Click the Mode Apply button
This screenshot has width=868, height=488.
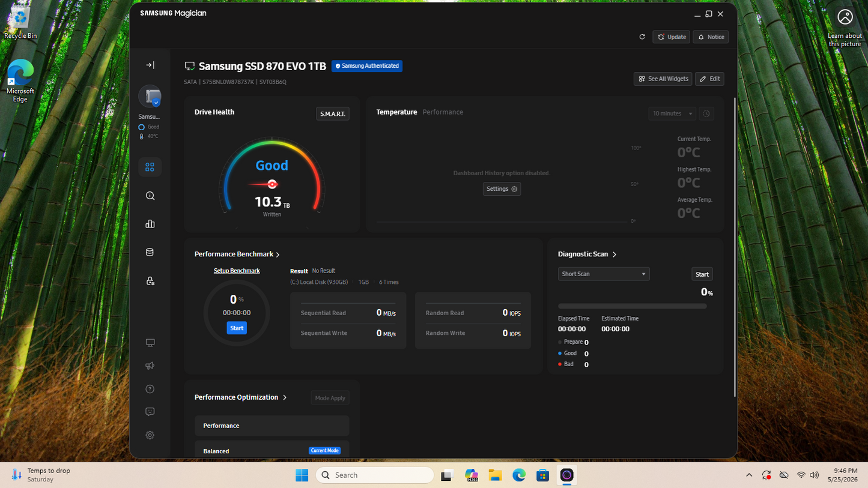[x=330, y=398]
